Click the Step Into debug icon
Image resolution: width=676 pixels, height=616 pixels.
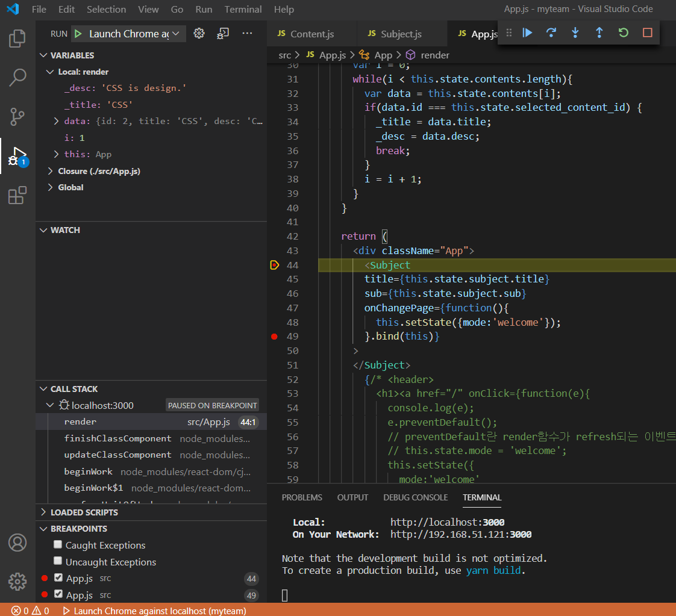click(x=575, y=33)
